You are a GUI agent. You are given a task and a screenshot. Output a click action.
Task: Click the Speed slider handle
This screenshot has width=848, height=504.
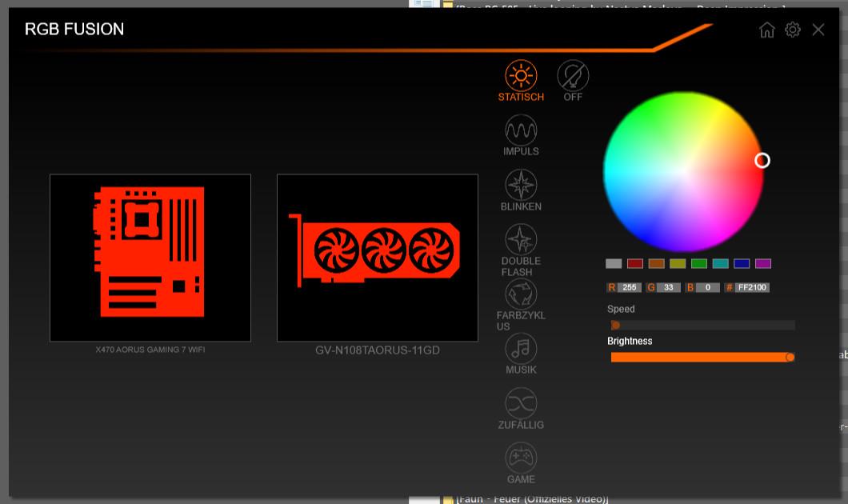pyautogui.click(x=615, y=325)
